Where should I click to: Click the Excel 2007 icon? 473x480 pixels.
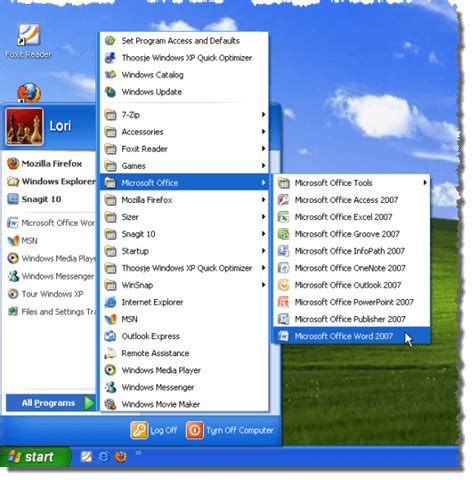coord(284,217)
